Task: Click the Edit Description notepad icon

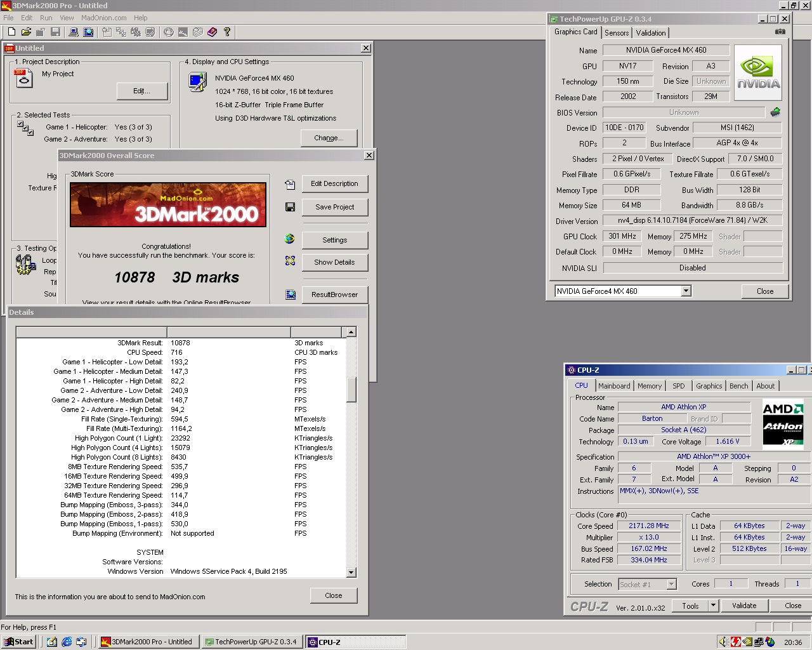Action: click(x=290, y=184)
